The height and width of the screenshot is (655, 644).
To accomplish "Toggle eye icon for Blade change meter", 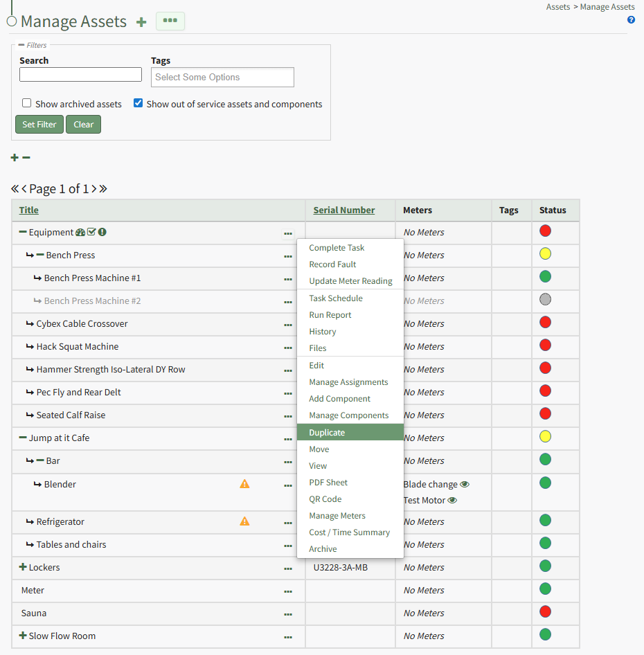I will coord(465,485).
